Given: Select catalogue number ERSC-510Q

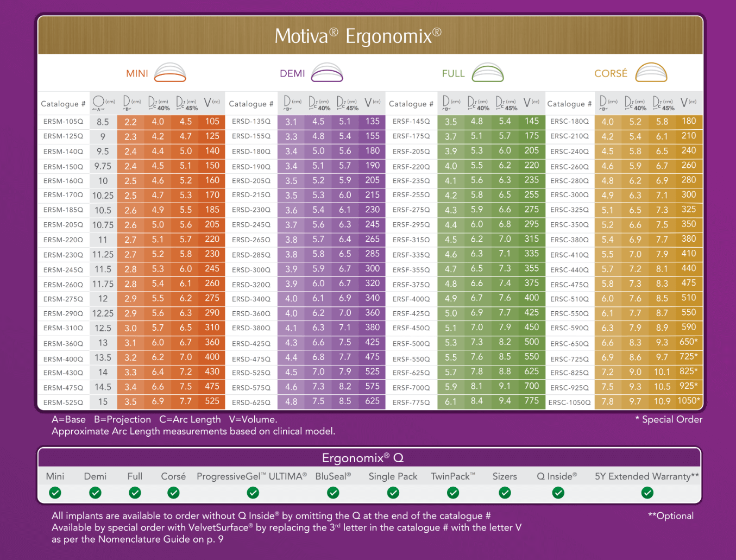Looking at the screenshot, I should point(569,299).
